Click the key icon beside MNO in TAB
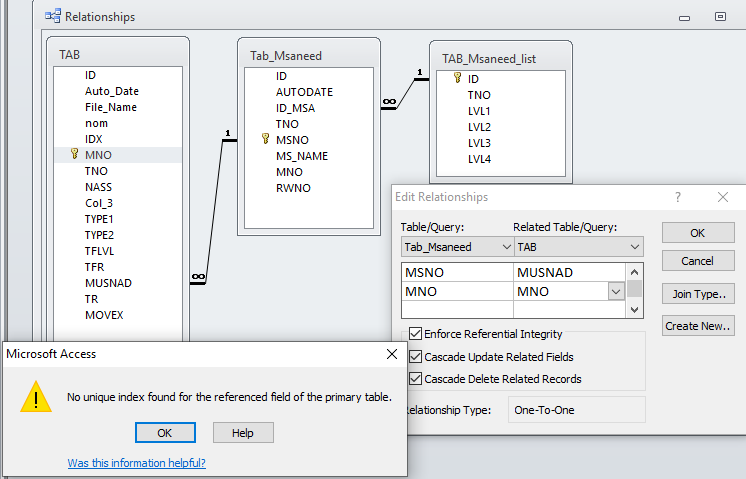Screen dimensions: 746x479 point(74,154)
